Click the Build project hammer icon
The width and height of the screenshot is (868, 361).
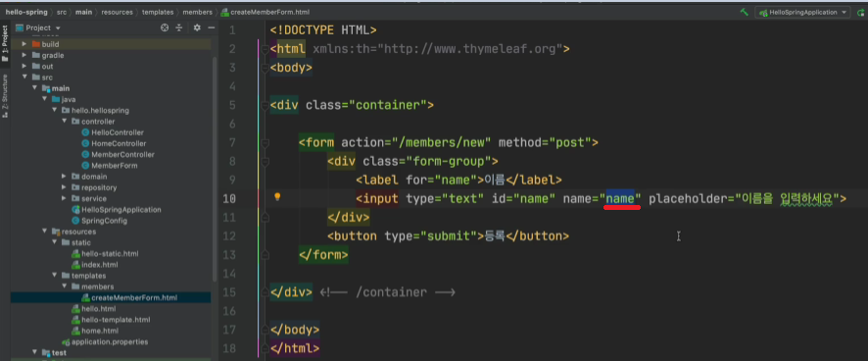click(745, 12)
